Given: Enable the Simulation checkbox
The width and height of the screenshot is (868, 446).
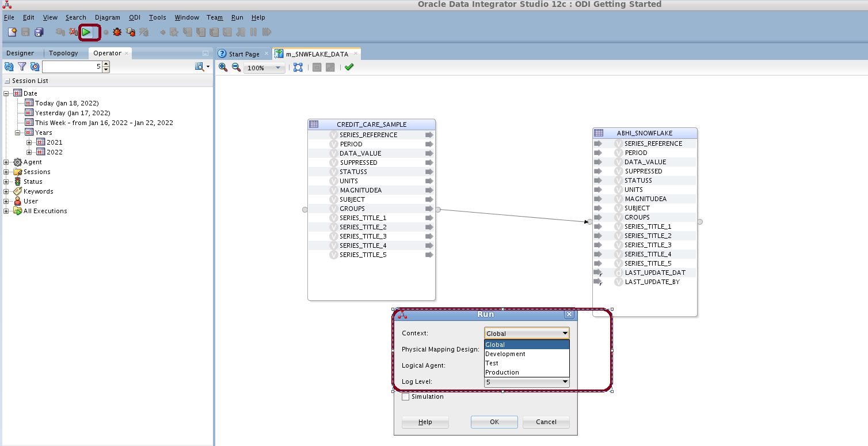Looking at the screenshot, I should 406,396.
